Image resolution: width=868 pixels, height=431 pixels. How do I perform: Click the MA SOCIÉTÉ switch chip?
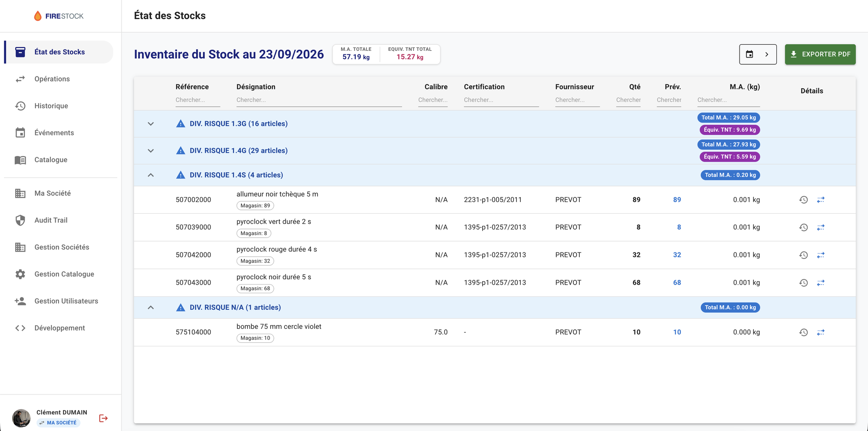[58, 423]
